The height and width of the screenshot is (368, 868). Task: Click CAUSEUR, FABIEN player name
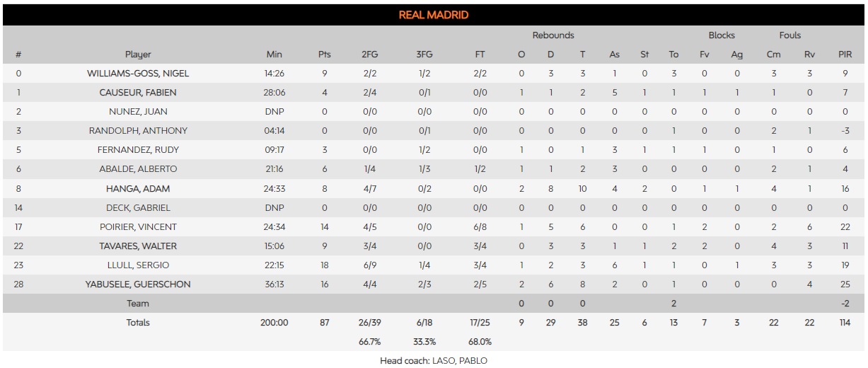click(138, 93)
